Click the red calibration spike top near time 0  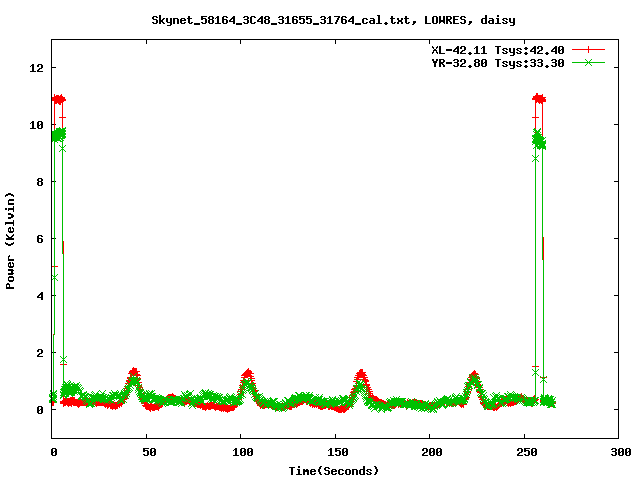(x=59, y=99)
